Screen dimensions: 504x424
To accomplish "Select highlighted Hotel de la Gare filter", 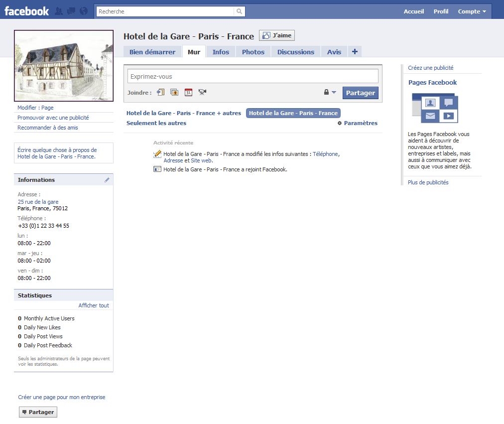I will click(293, 113).
